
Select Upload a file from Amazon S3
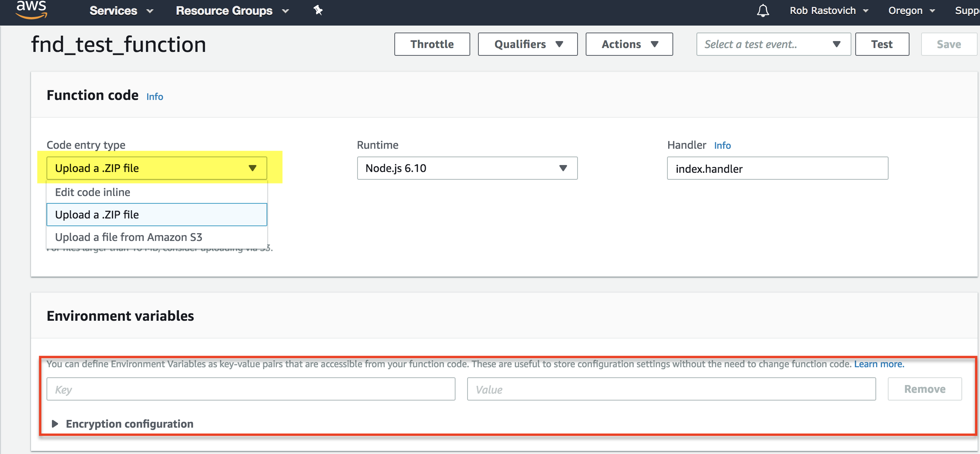156,237
